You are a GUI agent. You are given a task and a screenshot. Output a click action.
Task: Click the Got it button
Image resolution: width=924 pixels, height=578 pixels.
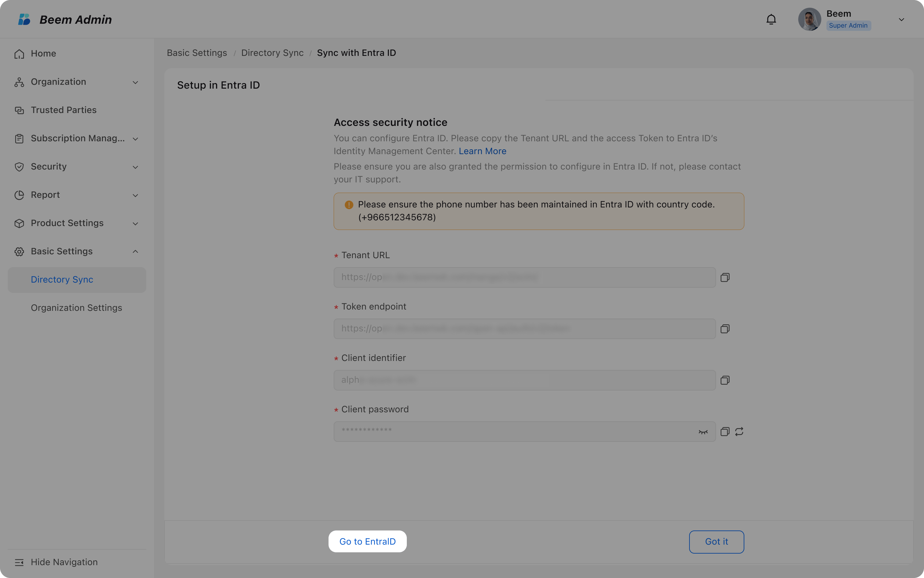(716, 542)
